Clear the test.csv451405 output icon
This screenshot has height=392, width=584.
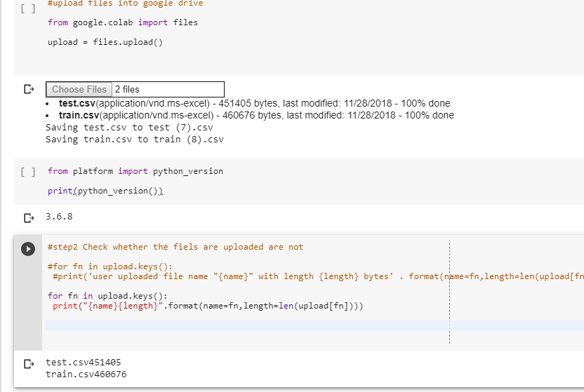click(x=29, y=364)
